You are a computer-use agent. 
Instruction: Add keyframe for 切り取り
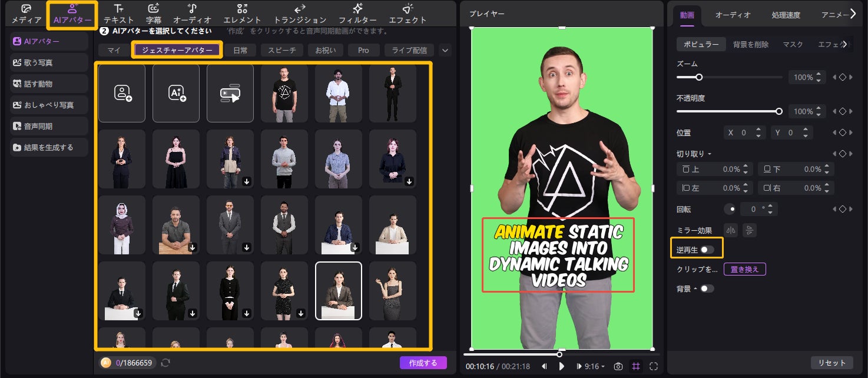[x=842, y=154]
